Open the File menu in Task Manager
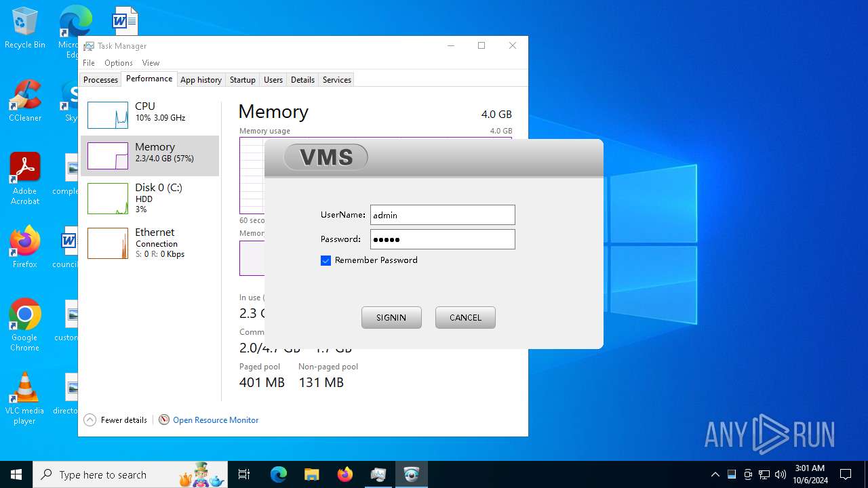This screenshot has width=868, height=488. coord(89,63)
